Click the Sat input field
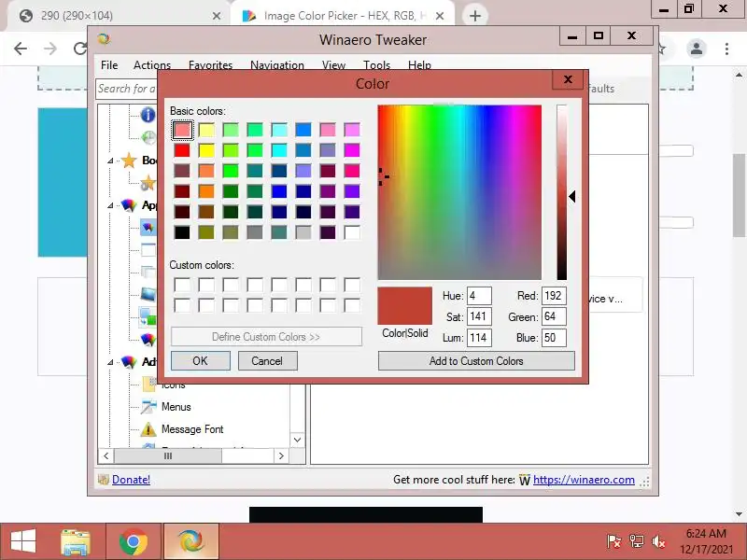The image size is (747, 560). click(479, 316)
